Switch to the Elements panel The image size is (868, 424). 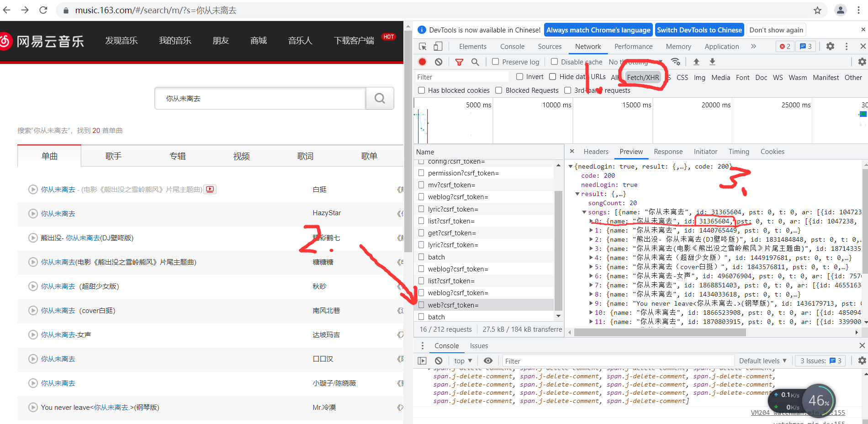click(x=472, y=46)
